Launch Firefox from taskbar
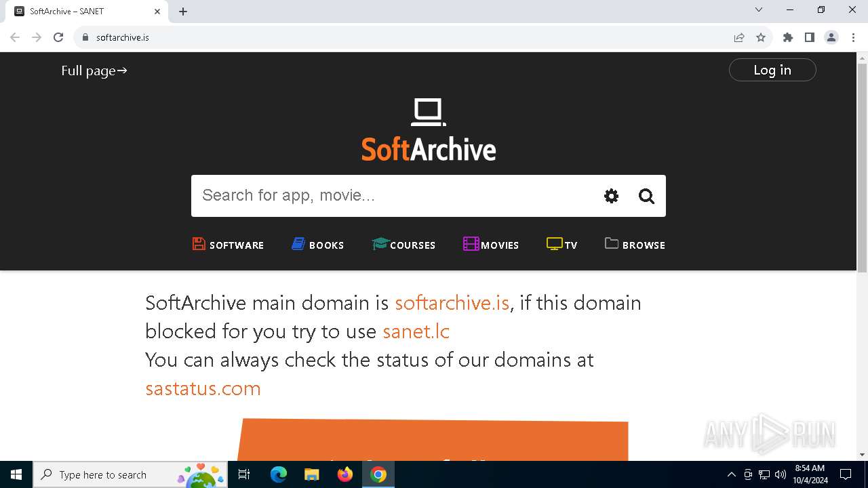This screenshot has width=868, height=488. click(x=345, y=474)
